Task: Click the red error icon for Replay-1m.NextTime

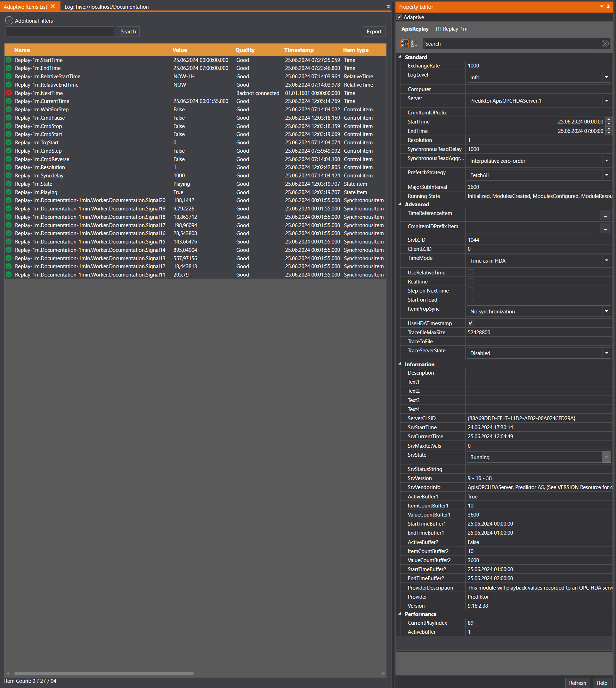Action: 9,93
